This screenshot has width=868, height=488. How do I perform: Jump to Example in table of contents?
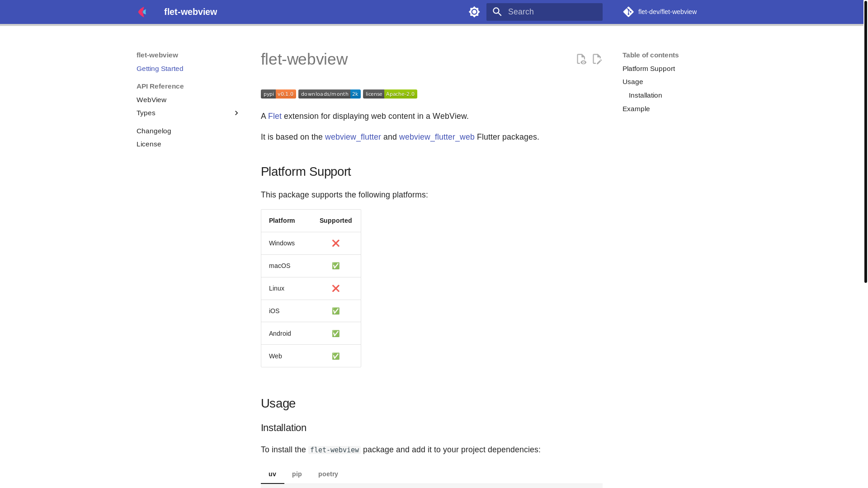click(636, 109)
